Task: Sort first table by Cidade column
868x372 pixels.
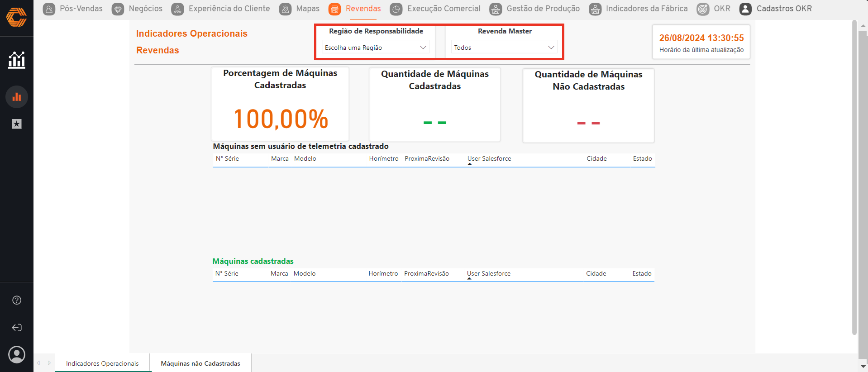Action: tap(596, 159)
